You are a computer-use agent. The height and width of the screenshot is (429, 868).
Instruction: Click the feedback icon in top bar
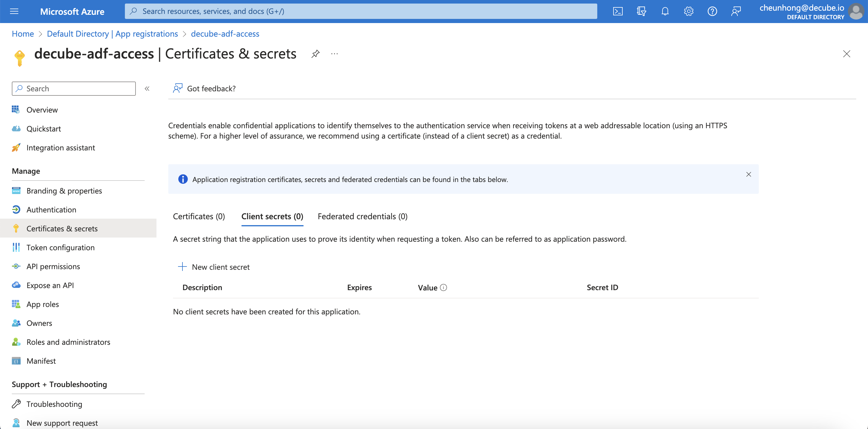(x=736, y=12)
